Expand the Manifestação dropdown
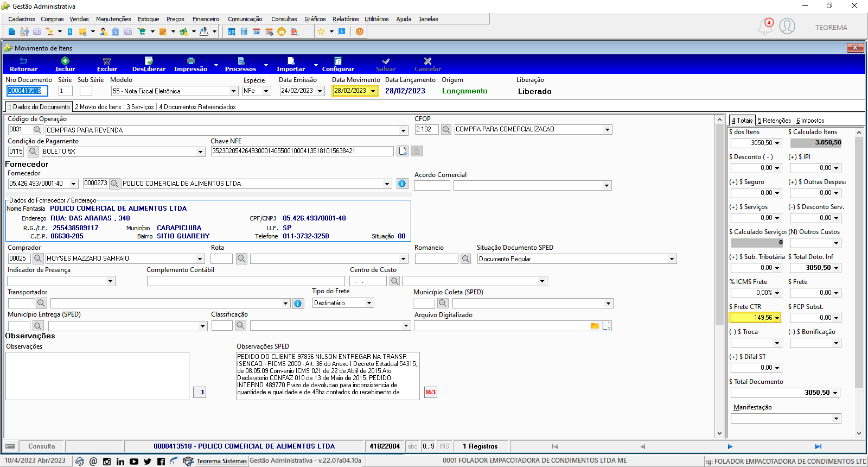This screenshot has height=467, width=868. [836, 419]
